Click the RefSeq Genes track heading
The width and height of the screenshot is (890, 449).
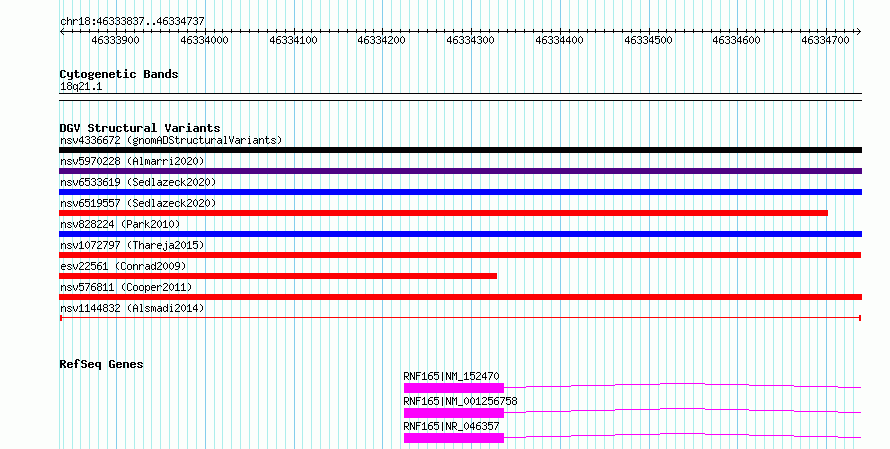pos(101,364)
